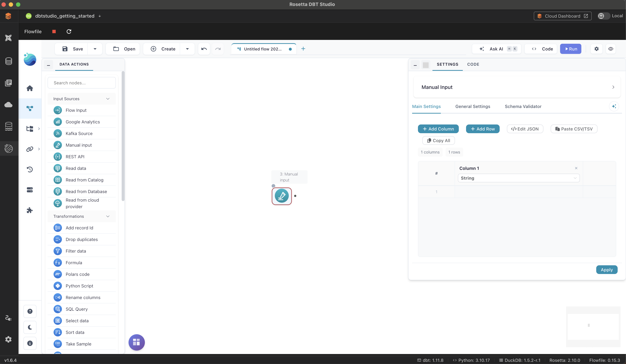Click Copy All button

438,140
